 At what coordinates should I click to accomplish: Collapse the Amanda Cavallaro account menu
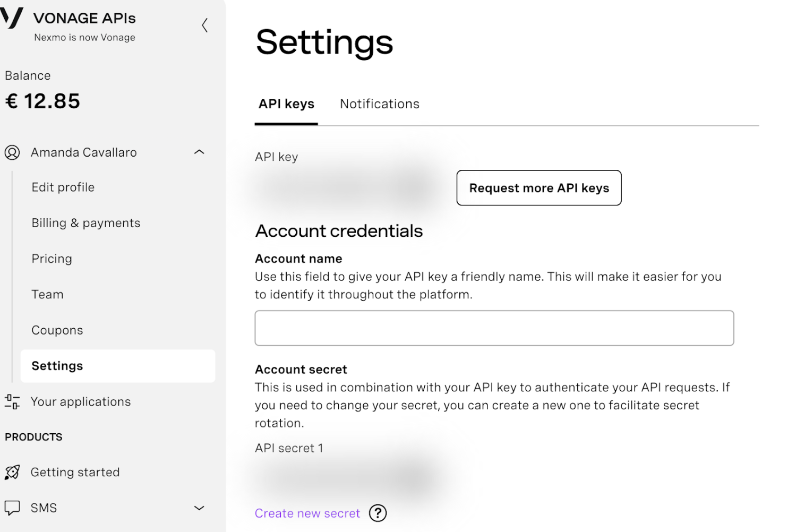coord(199,152)
